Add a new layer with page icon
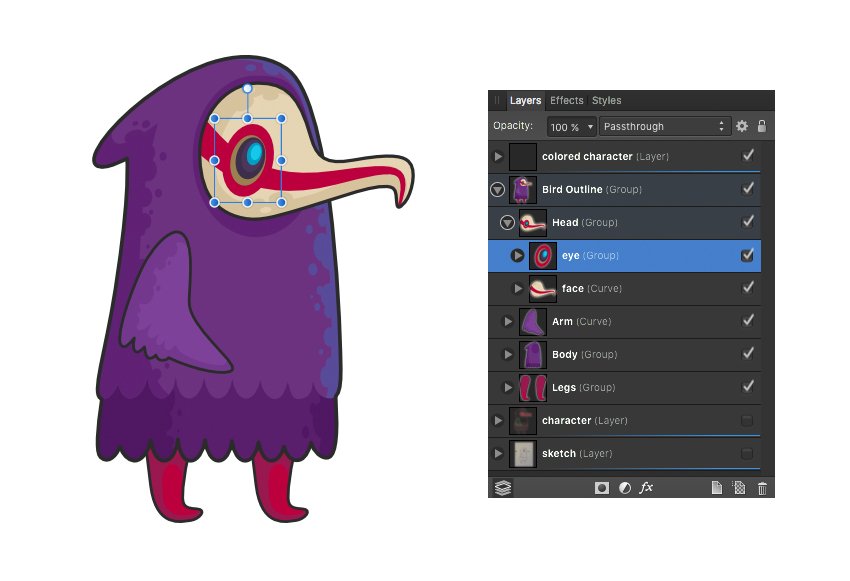Screen dimensions: 850x581 [717, 488]
